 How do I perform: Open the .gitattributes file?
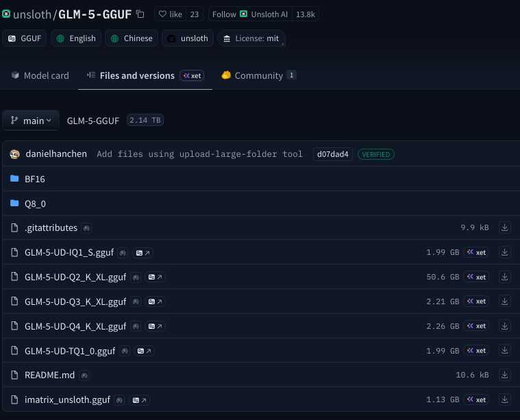click(x=51, y=228)
